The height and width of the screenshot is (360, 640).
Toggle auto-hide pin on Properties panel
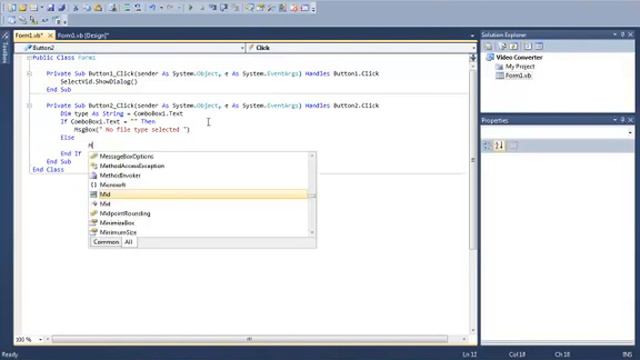point(623,120)
